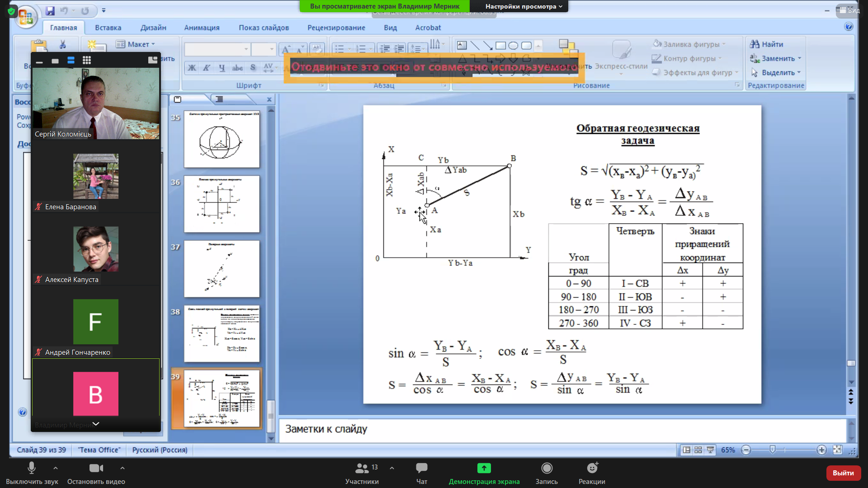Switch video panel to grid view

click(x=87, y=61)
